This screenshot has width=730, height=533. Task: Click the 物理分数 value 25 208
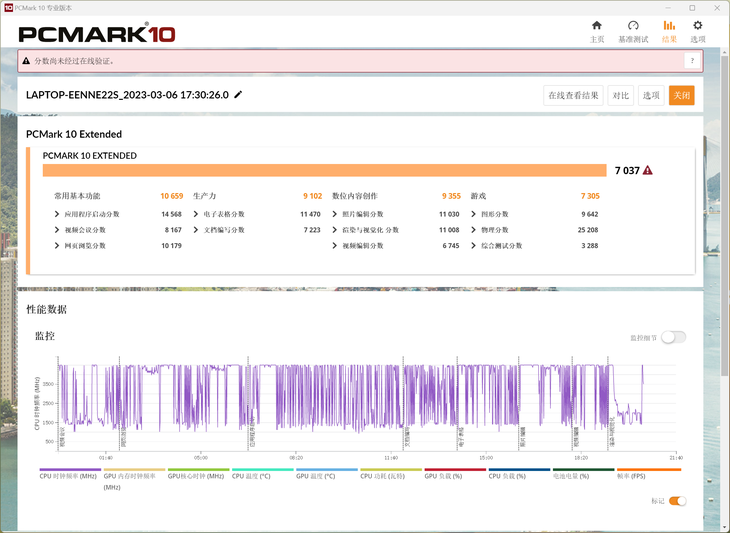tap(588, 230)
